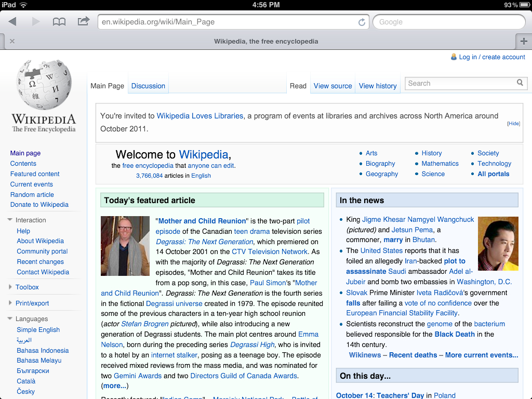Switch language to Bahasa Indonesia

click(43, 351)
